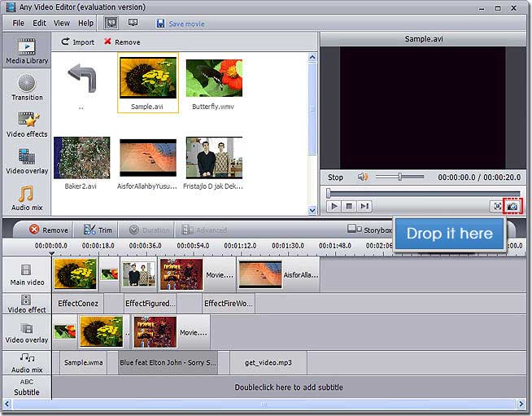Select two men clip in Main video track

pos(138,274)
